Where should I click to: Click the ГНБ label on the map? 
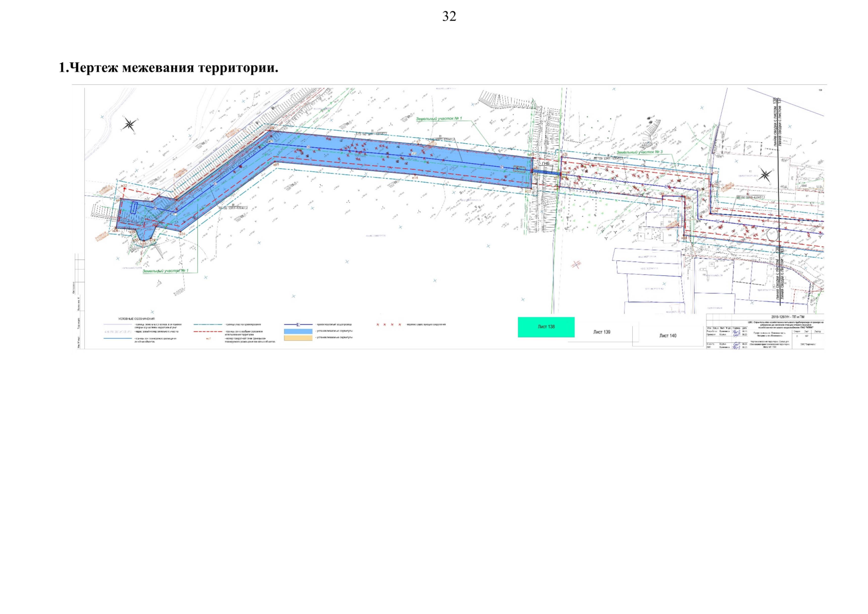click(546, 164)
